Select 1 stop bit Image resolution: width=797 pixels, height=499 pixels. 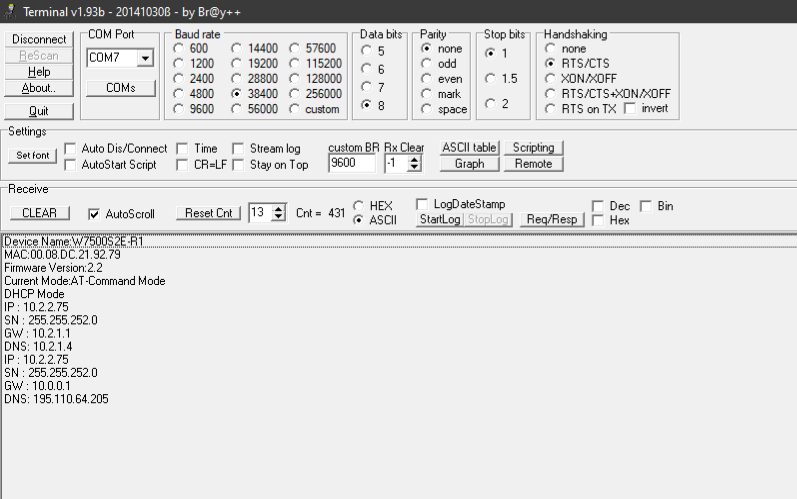tap(491, 53)
